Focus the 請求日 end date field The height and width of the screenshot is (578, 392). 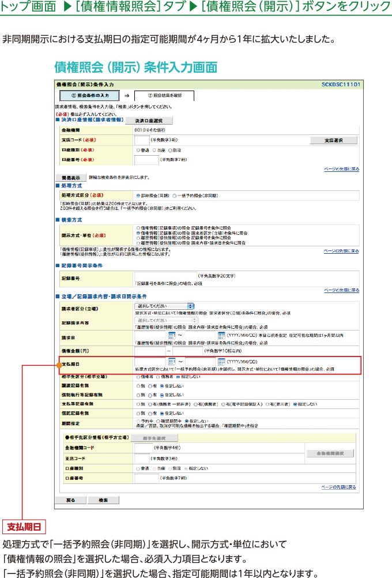[201, 336]
